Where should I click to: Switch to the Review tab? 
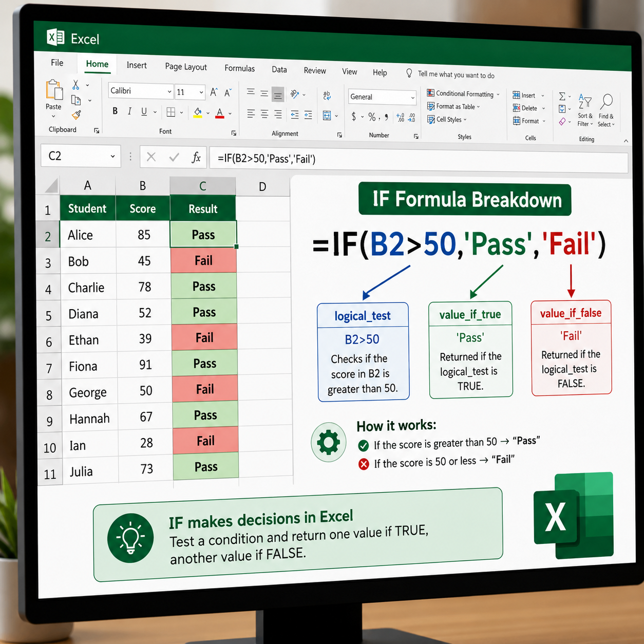[x=315, y=70]
